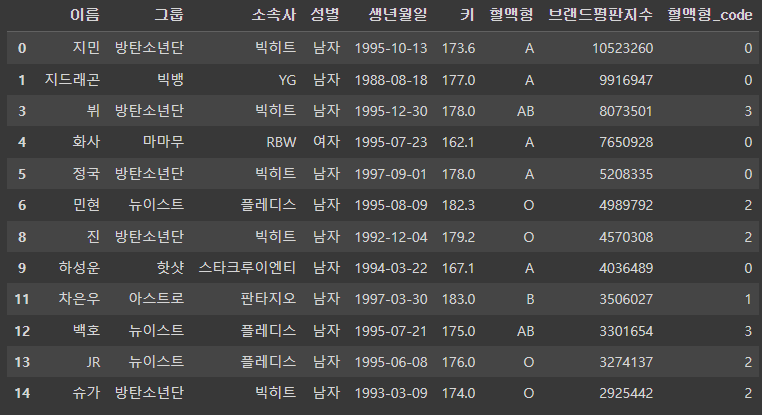This screenshot has height=415, width=762.
Task: Click the 생년월일 column header
Action: pyautogui.click(x=398, y=15)
